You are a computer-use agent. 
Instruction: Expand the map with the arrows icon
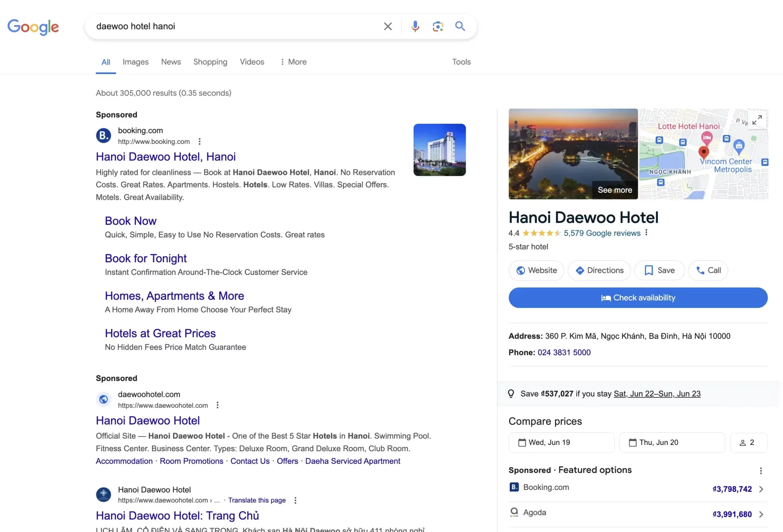click(757, 120)
